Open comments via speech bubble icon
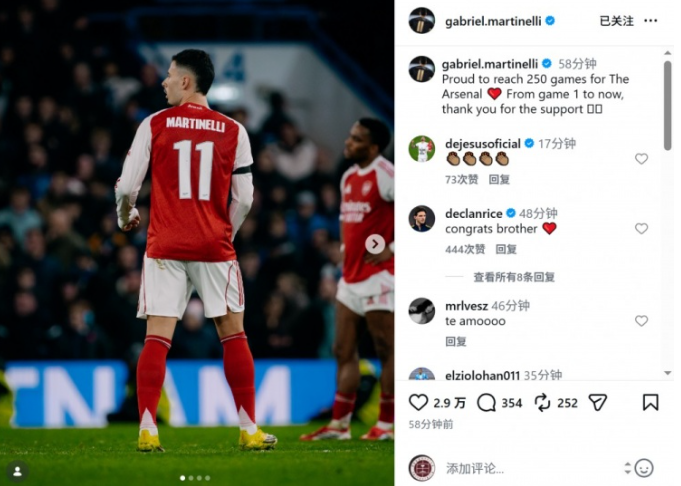The height and width of the screenshot is (486, 681). [486, 403]
